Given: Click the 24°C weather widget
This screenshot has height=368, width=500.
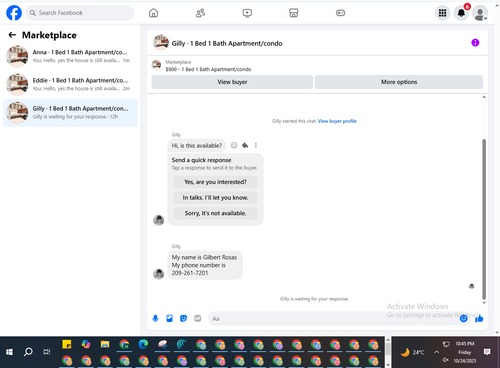Looking at the screenshot, I should pyautogui.click(x=412, y=352).
